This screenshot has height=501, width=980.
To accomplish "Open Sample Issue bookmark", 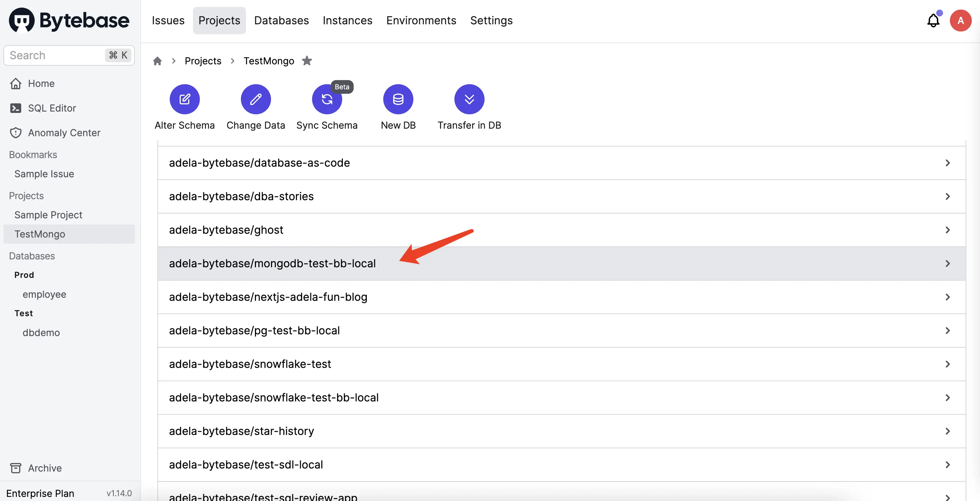I will [44, 174].
